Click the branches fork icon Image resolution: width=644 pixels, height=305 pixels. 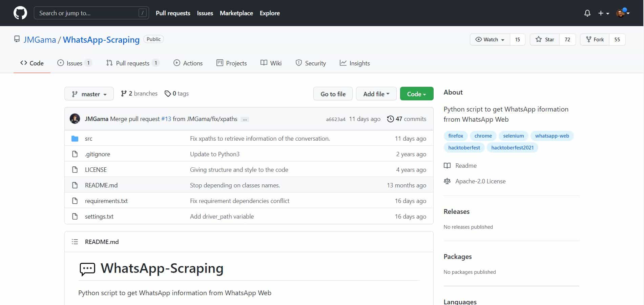[x=124, y=94]
